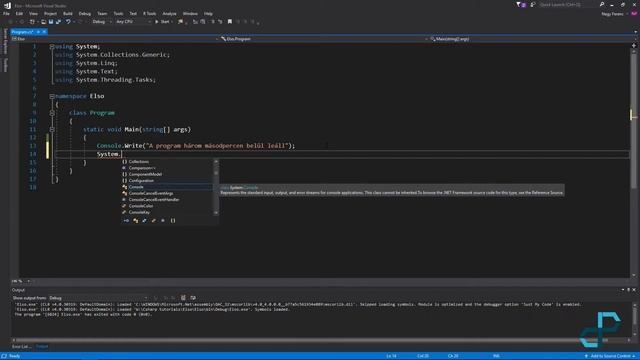The width and height of the screenshot is (640, 360).
Task: Switch to the Error List tab
Action: (x=21, y=347)
